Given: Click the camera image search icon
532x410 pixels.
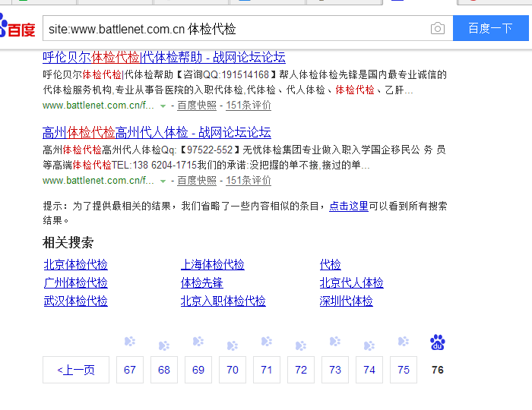Looking at the screenshot, I should pyautogui.click(x=438, y=28).
